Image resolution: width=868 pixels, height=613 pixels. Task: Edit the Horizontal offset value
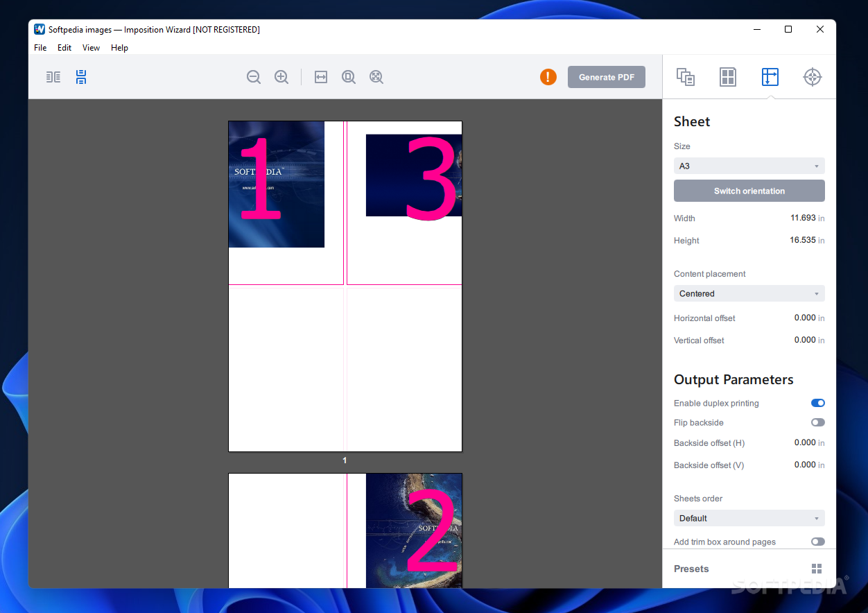(805, 318)
